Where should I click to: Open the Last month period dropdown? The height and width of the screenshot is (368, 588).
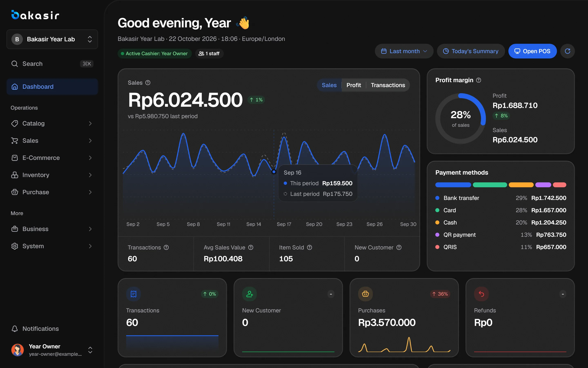(x=404, y=51)
